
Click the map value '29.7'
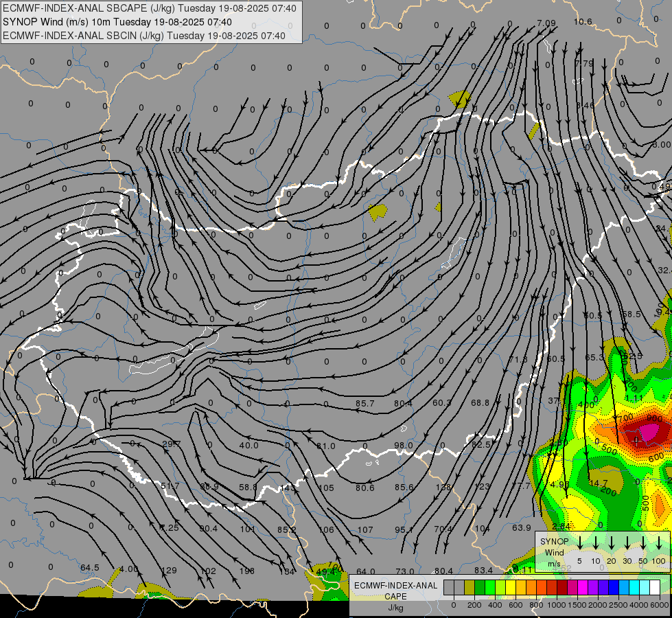pos(172,444)
